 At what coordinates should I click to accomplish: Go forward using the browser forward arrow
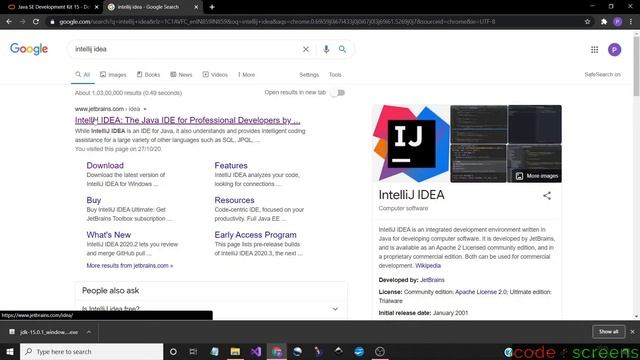[22, 22]
